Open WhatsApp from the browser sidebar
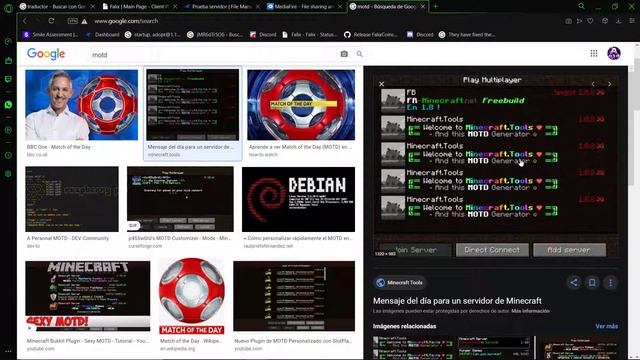The image size is (640, 360). click(x=8, y=105)
